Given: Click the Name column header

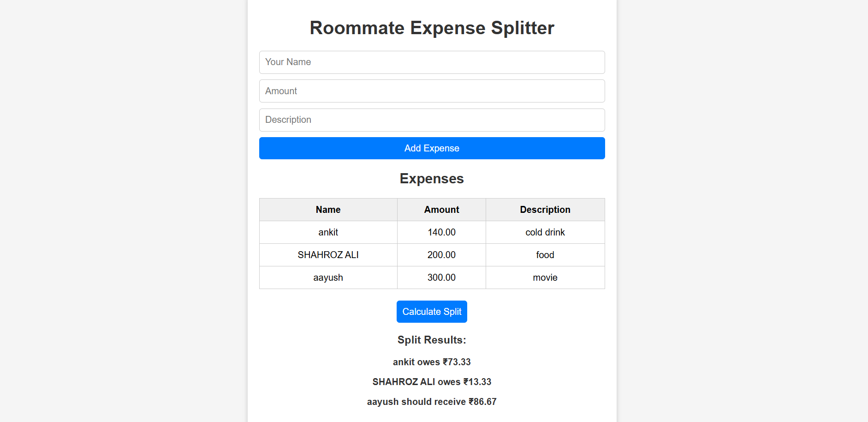Looking at the screenshot, I should [328, 210].
